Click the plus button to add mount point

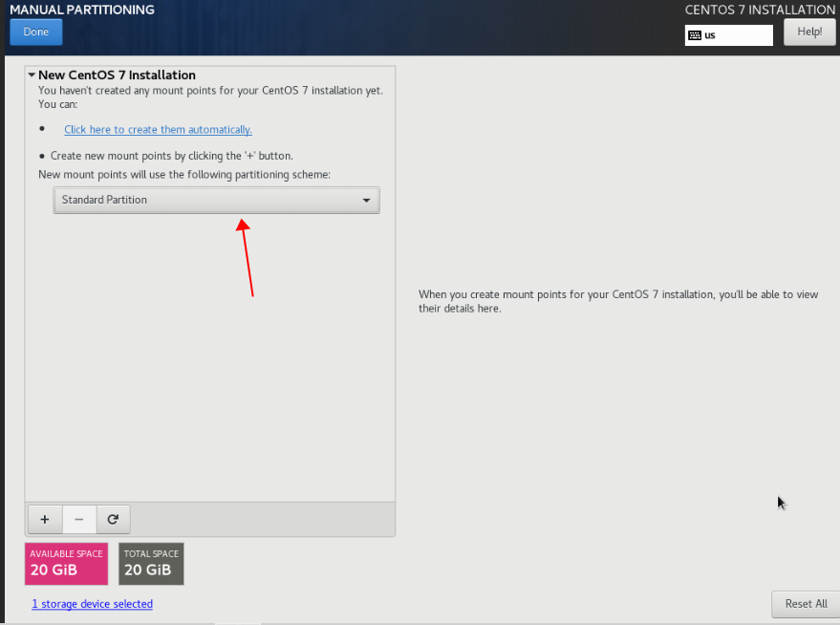[x=45, y=519]
